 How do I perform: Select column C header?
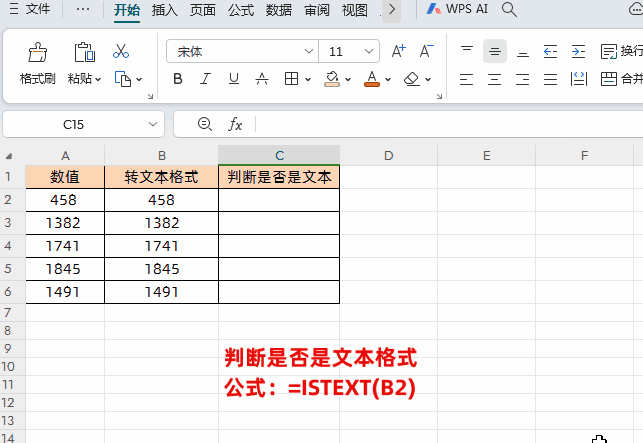[279, 155]
